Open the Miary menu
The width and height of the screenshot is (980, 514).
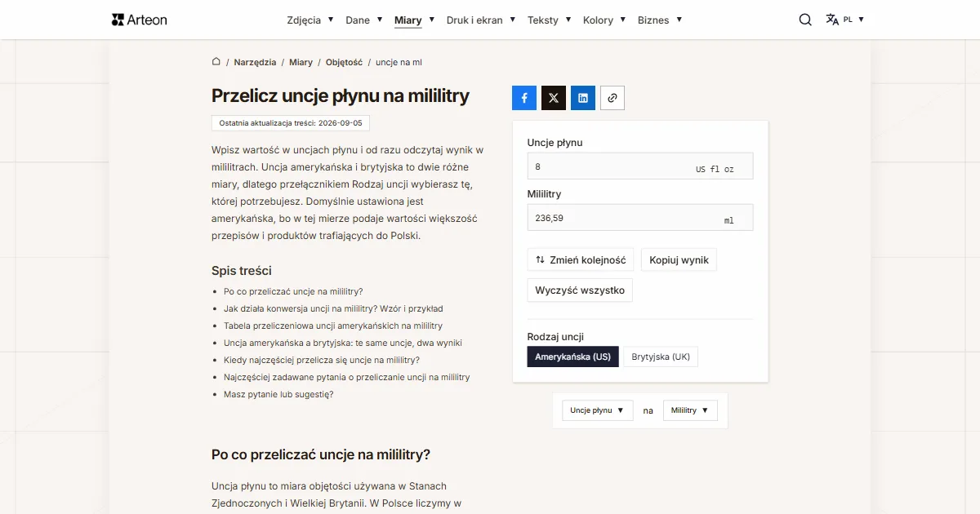click(414, 20)
